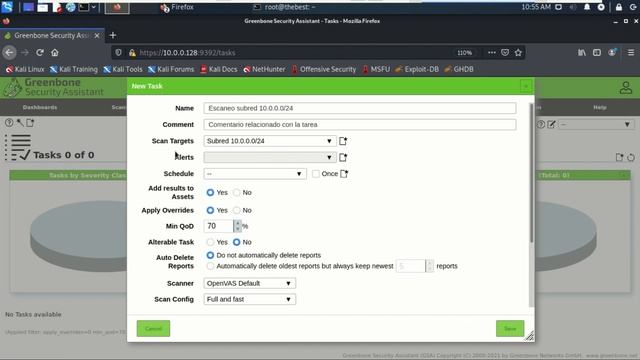Open the task wizard icon
The height and width of the screenshot is (360, 640).
20,122
